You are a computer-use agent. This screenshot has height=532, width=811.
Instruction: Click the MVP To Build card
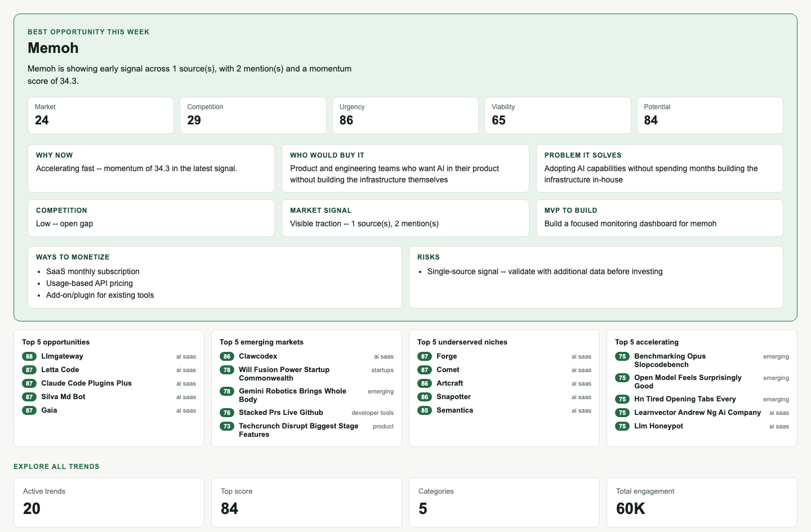tap(660, 218)
